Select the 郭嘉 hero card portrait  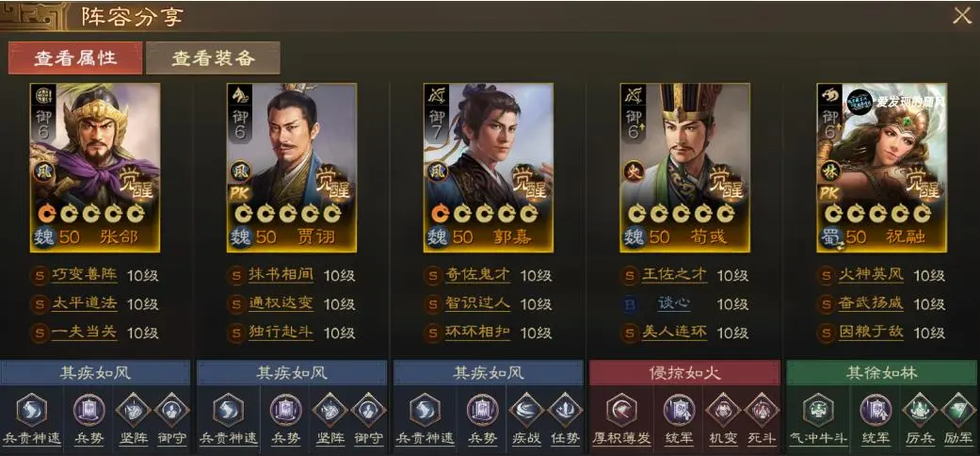coord(489,168)
